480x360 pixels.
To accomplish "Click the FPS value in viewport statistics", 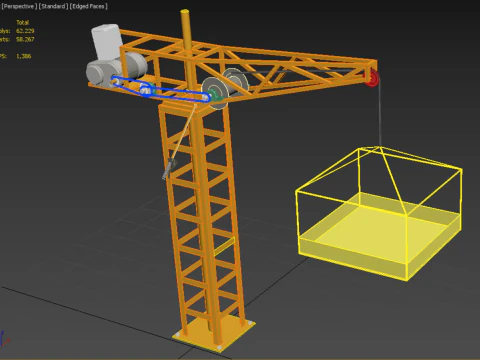I will [24, 56].
